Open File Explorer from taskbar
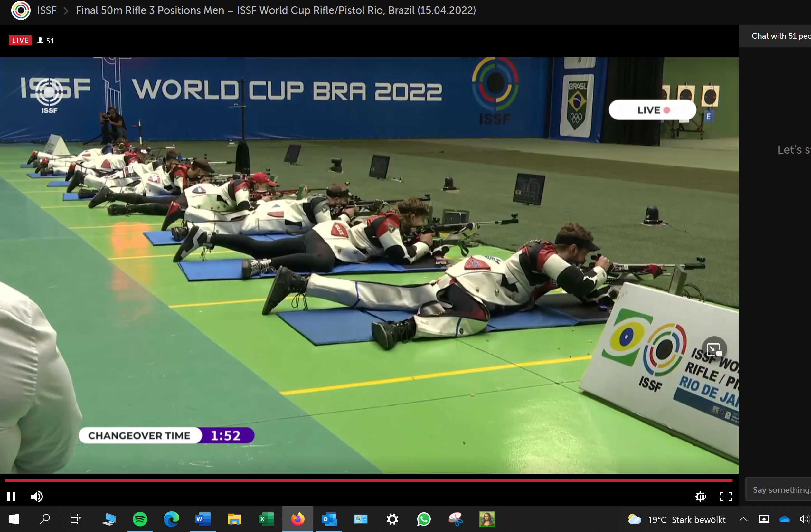811x532 pixels. (x=234, y=519)
